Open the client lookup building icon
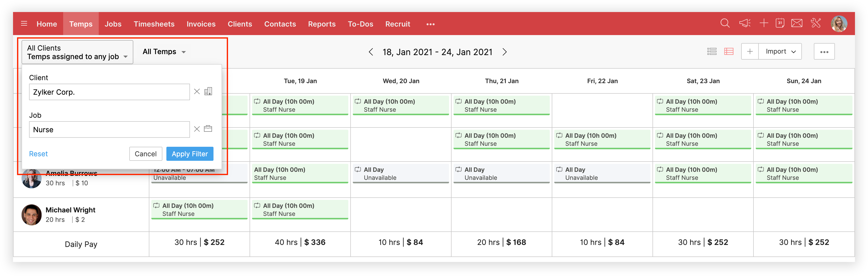 point(208,92)
